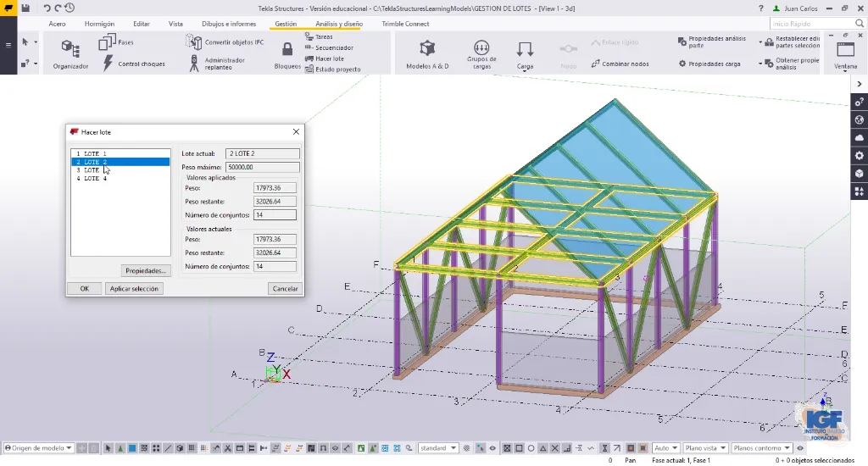Redo the last undone action
The image size is (868, 466).
coord(58,8)
